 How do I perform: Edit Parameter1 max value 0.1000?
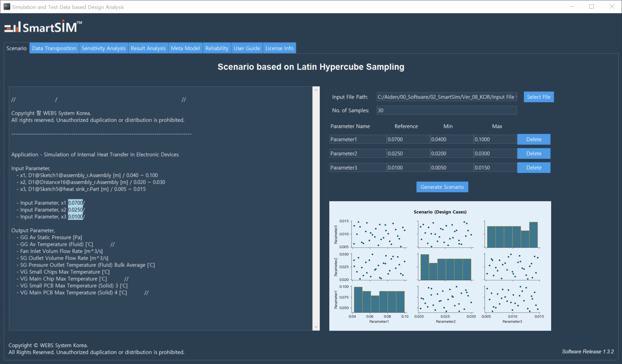click(495, 139)
